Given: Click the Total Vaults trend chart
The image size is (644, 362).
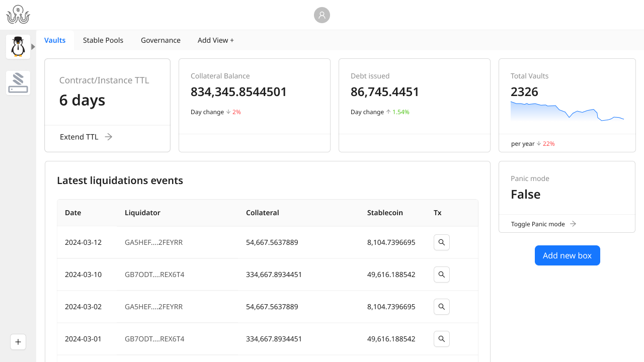Looking at the screenshot, I should coord(567,111).
